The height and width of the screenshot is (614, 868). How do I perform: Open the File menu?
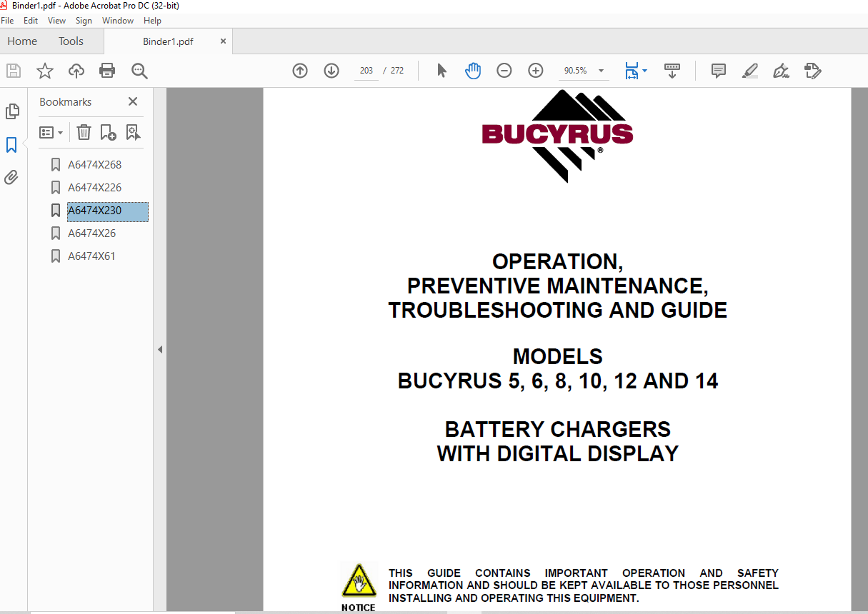pos(7,21)
